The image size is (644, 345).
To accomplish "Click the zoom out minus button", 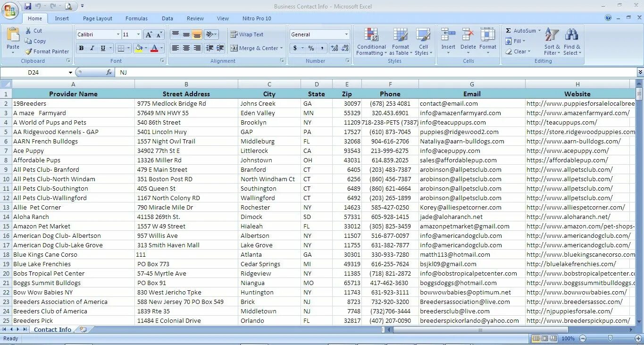I will coord(583,338).
